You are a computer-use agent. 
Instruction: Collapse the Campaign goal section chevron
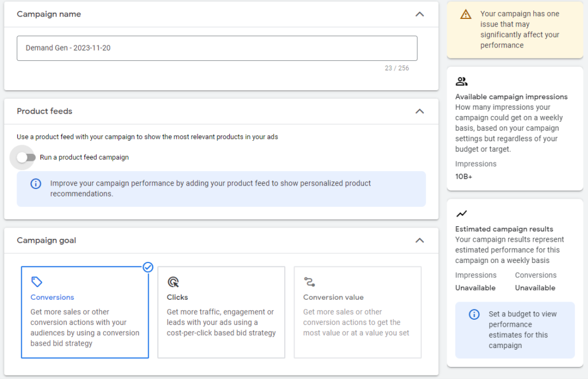pyautogui.click(x=420, y=241)
